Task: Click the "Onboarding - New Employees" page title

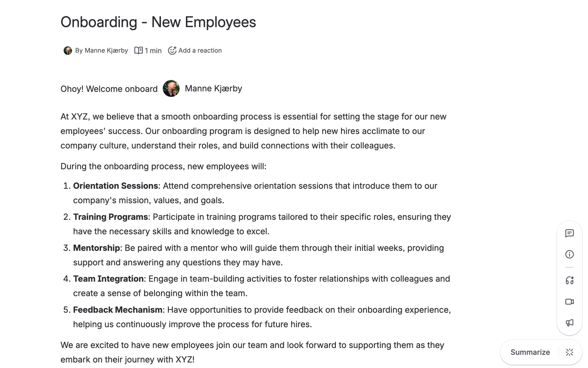Action: pyautogui.click(x=158, y=22)
